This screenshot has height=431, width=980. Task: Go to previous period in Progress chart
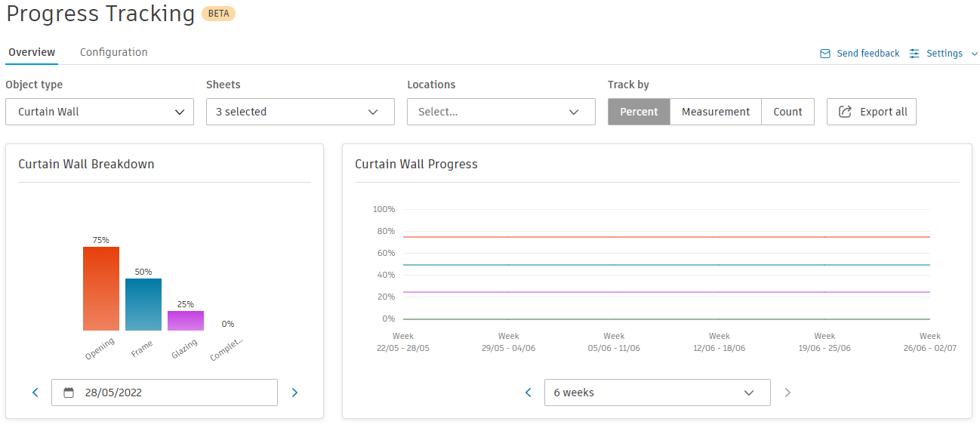point(528,393)
